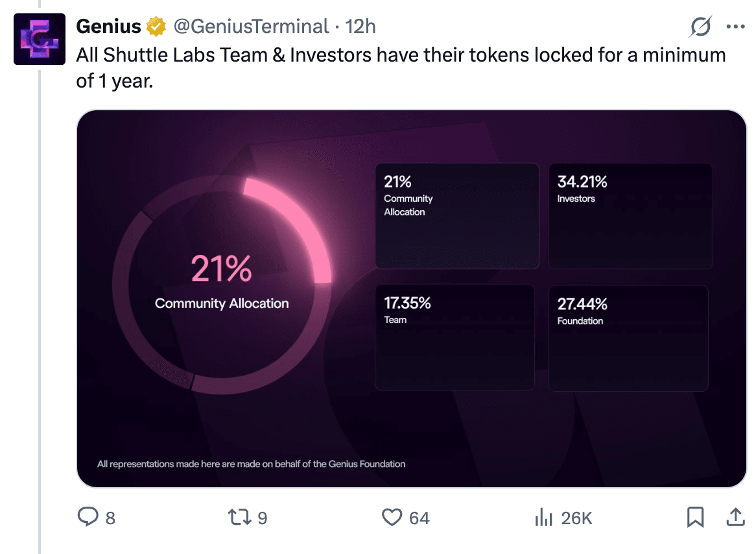Open the Grok circle-slash icon
This screenshot has width=756, height=554.
click(x=701, y=27)
